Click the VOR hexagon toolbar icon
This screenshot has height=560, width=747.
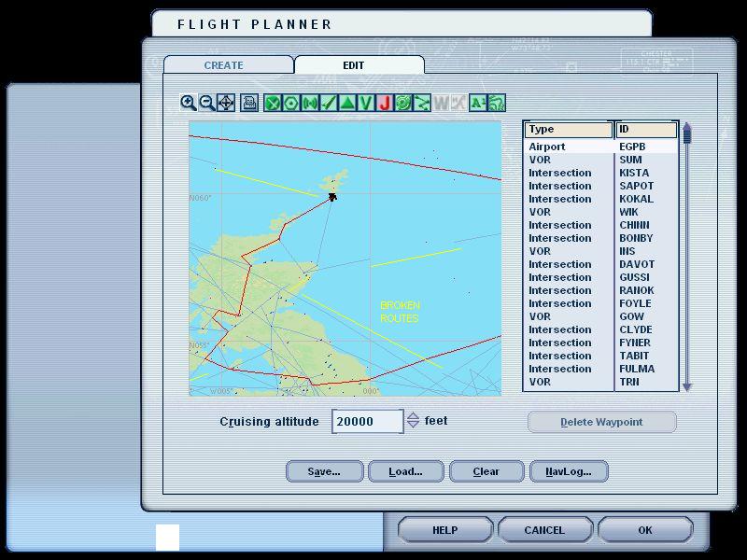point(290,103)
